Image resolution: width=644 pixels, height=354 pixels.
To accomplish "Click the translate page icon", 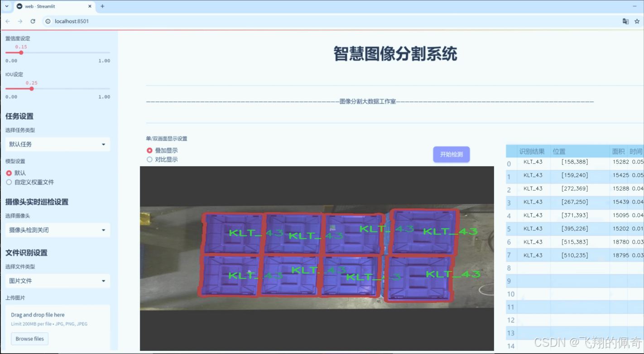I will tap(625, 21).
